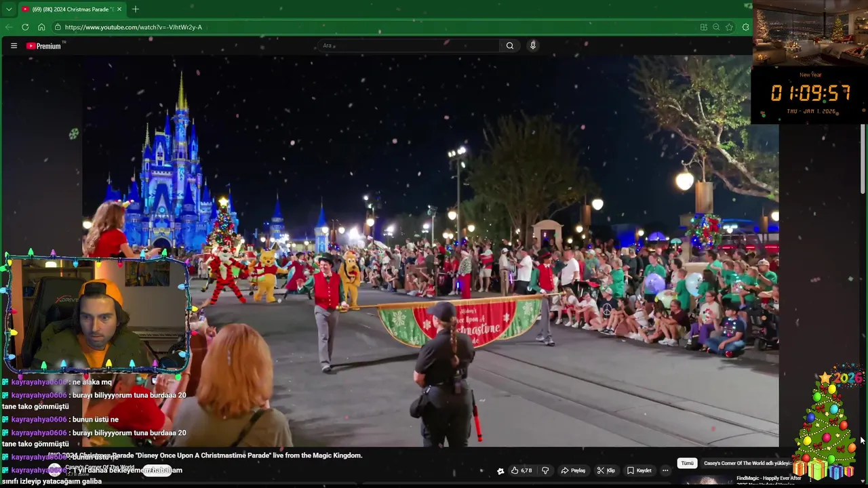The width and height of the screenshot is (868, 488).
Task: Open a new browser tab
Action: pyautogui.click(x=136, y=9)
